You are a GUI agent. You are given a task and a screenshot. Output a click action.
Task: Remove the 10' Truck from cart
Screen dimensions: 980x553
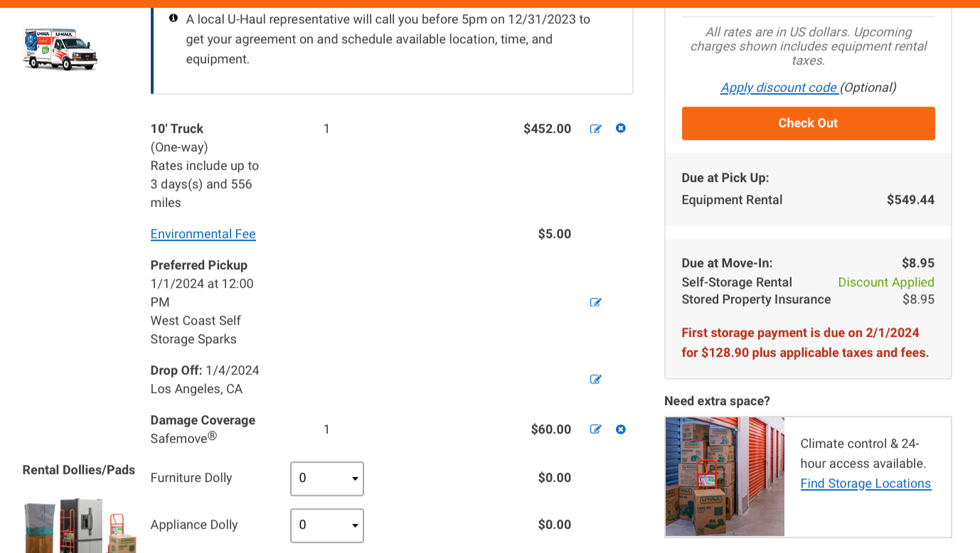coord(621,128)
